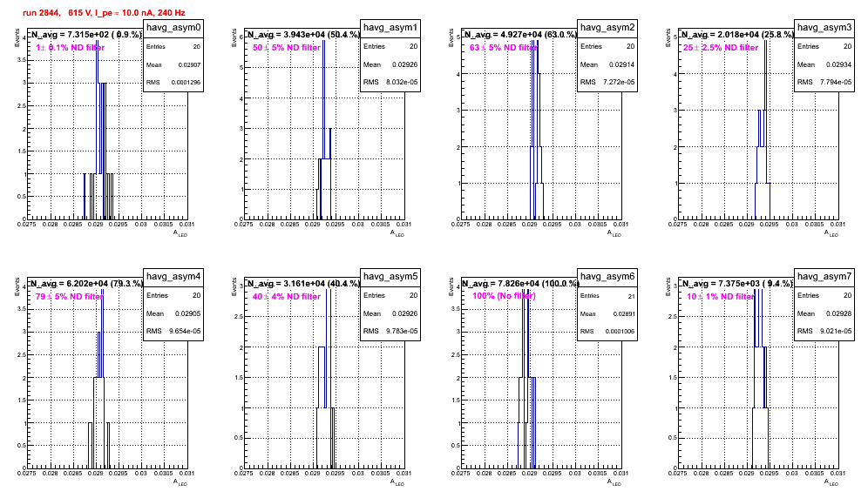
Task: Click the havg_asym7 stats box title
Action: (x=824, y=277)
